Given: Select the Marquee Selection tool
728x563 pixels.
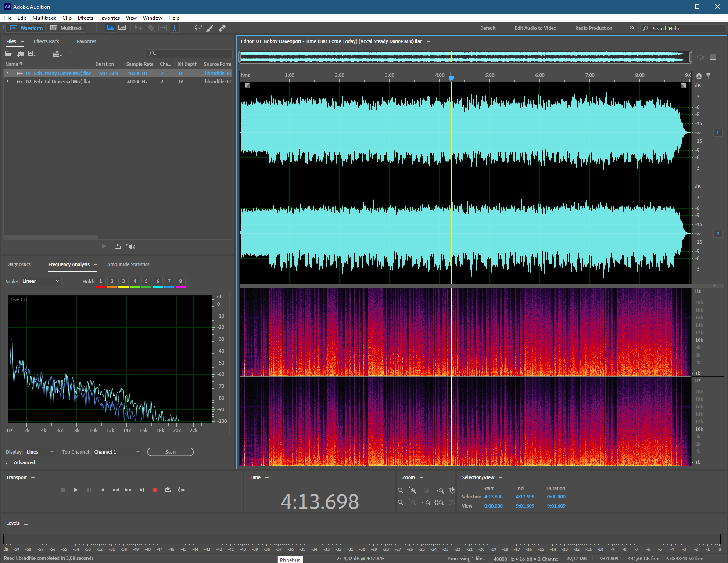Looking at the screenshot, I should coord(187,28).
